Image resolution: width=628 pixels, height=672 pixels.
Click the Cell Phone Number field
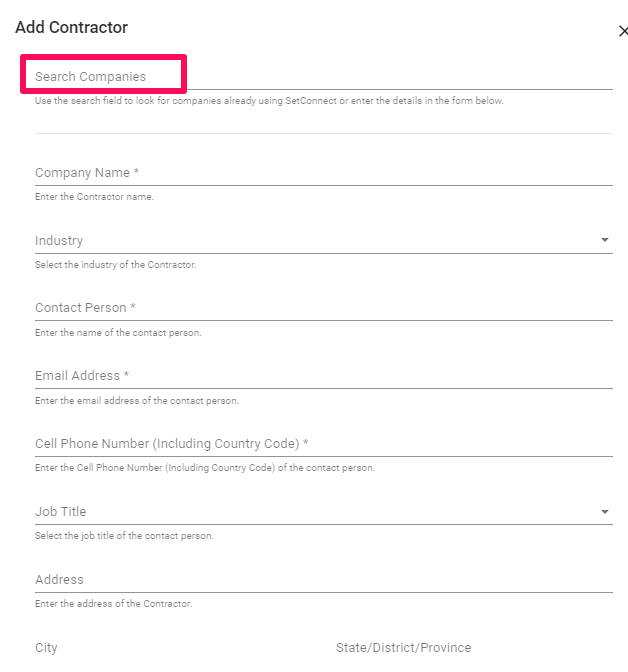[x=324, y=444]
